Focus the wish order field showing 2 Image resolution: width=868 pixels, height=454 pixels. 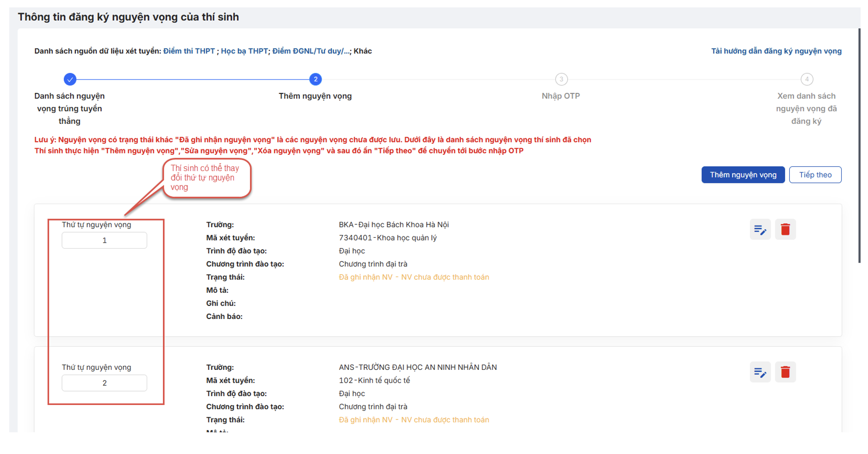pyautogui.click(x=105, y=383)
